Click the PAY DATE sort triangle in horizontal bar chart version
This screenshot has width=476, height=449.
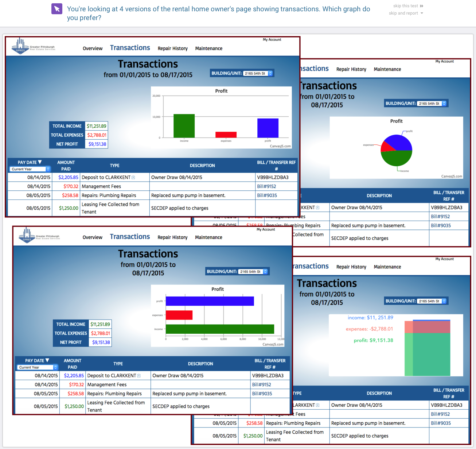(47, 360)
